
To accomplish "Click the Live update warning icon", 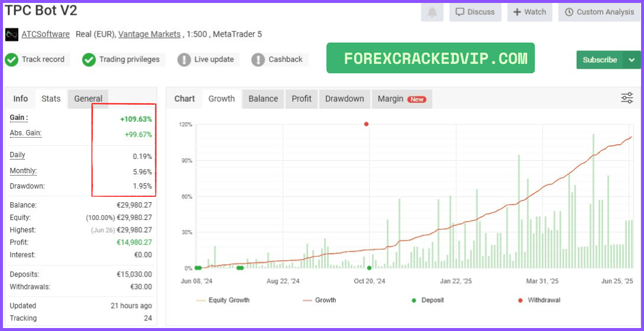I will [x=184, y=60].
